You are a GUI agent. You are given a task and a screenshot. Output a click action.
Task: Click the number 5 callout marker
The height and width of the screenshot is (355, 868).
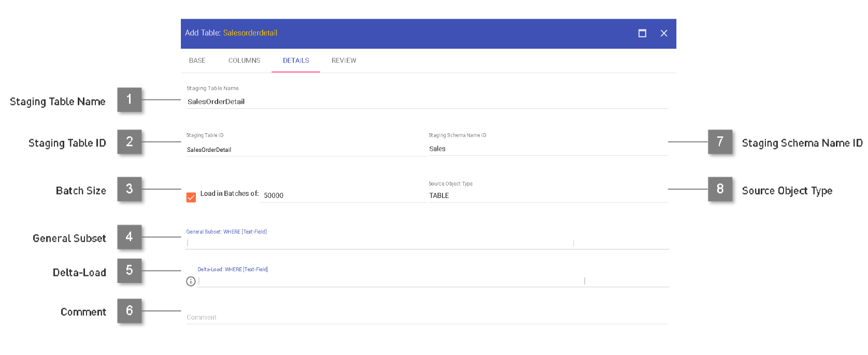(x=129, y=271)
